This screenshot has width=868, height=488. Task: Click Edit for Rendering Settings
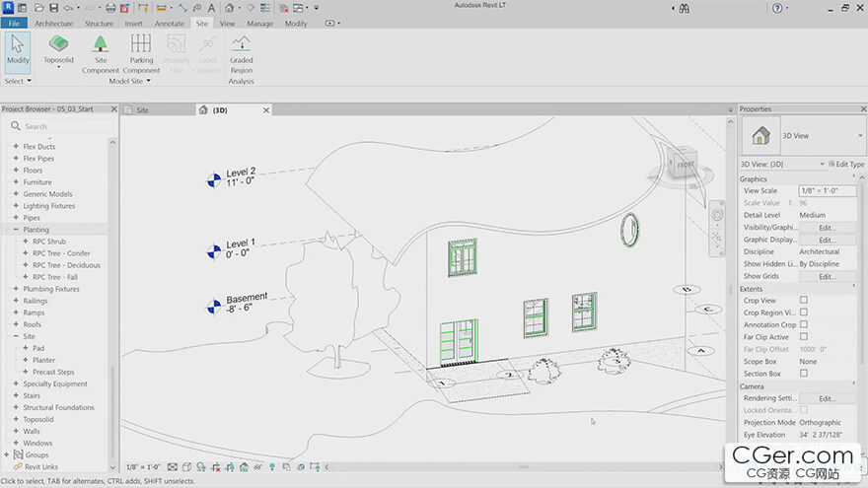coord(827,398)
